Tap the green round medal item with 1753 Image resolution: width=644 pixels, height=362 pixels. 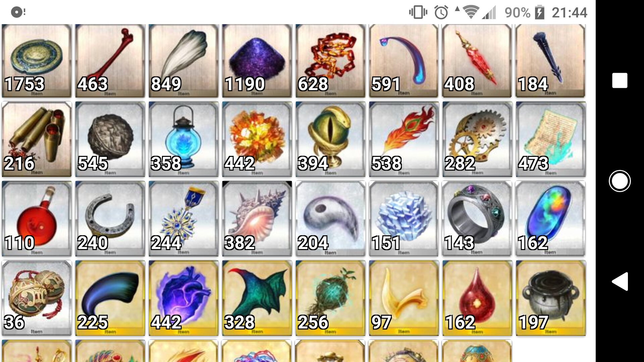(x=37, y=61)
